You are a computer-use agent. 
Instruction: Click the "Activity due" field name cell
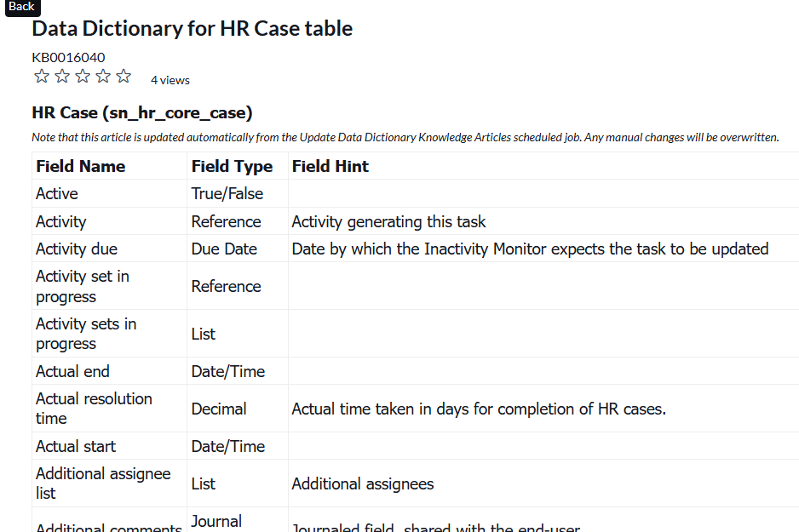(77, 249)
